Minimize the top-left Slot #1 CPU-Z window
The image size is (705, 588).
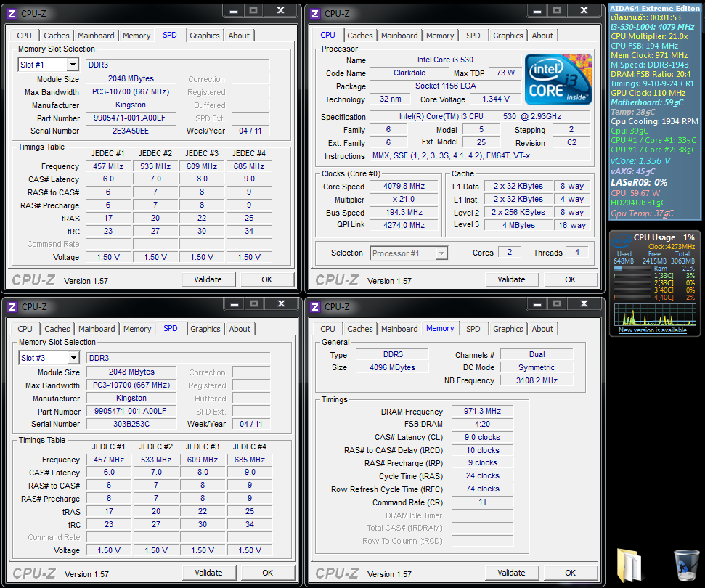[x=233, y=11]
